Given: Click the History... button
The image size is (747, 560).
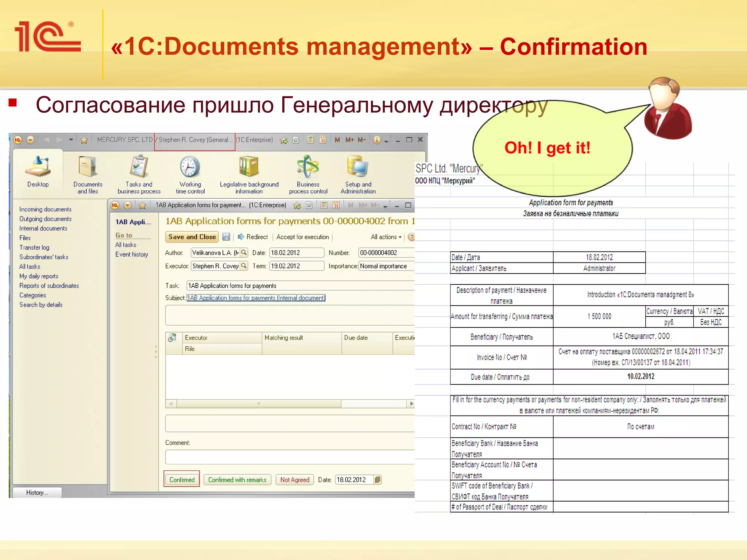Looking at the screenshot, I should [37, 493].
